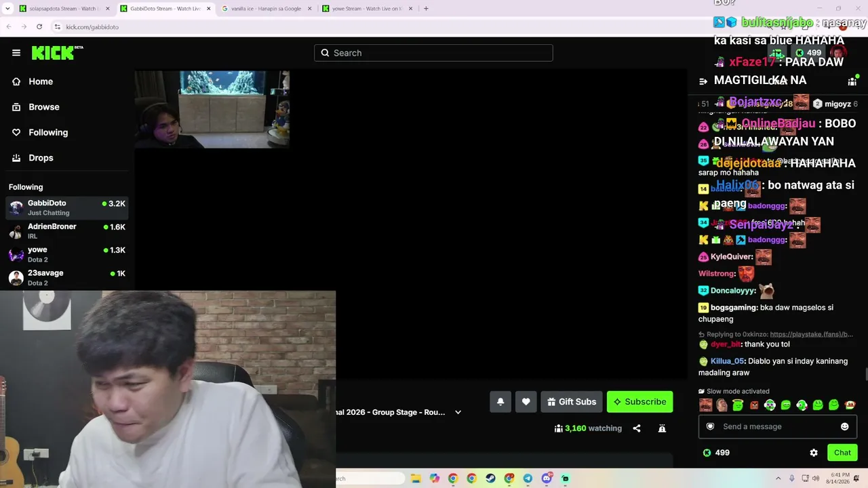Image resolution: width=868 pixels, height=488 pixels.
Task: Click username bogsgaming in chat
Action: tap(734, 308)
